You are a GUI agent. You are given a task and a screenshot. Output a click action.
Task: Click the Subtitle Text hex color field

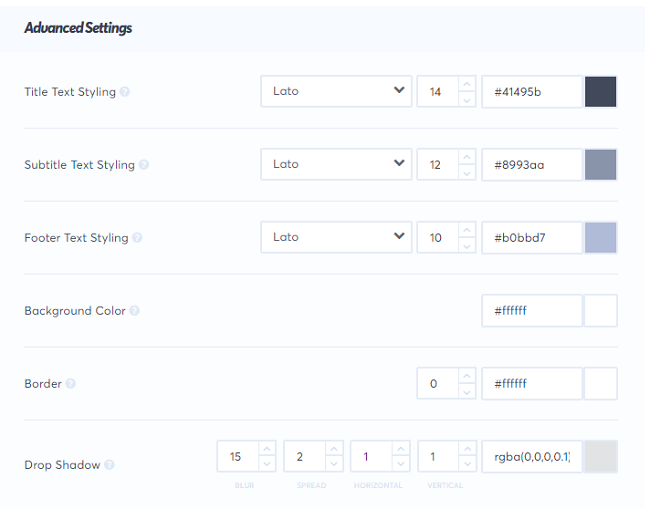pos(531,164)
